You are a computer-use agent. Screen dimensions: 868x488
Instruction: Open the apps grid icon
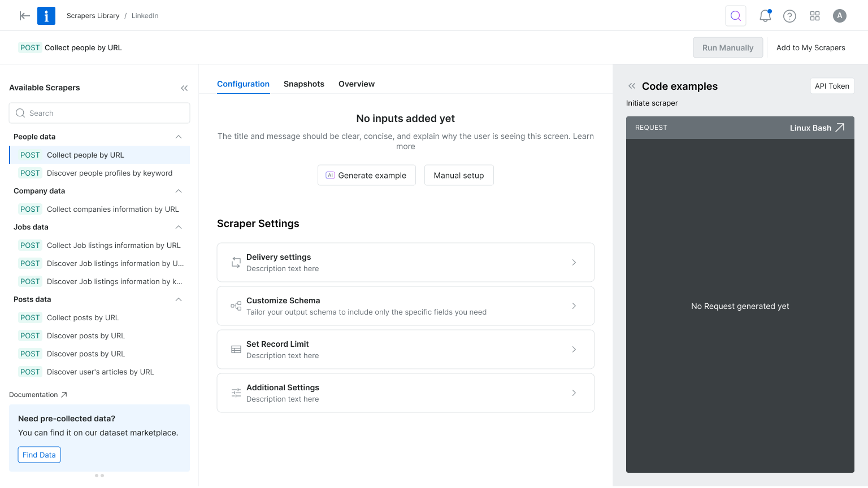pyautogui.click(x=814, y=16)
